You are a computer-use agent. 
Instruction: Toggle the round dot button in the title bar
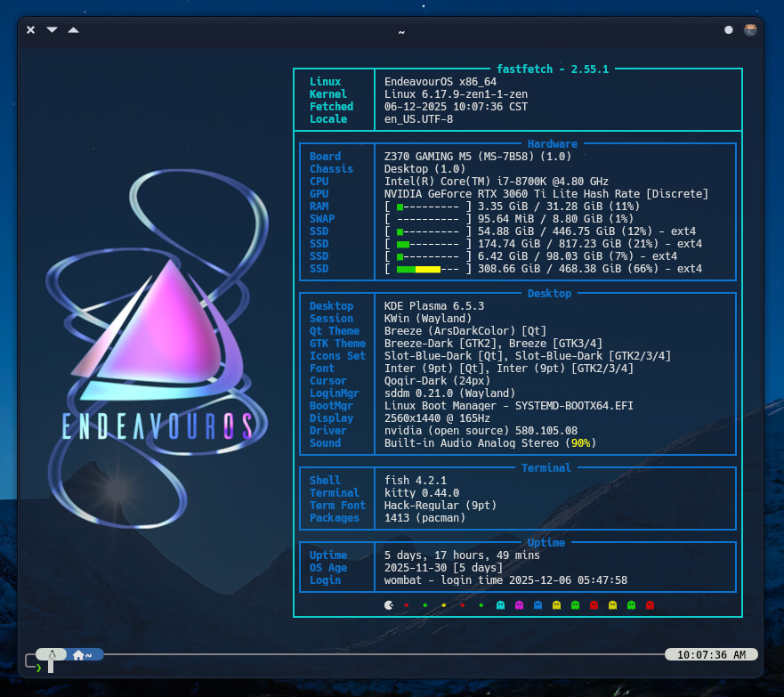pos(729,29)
